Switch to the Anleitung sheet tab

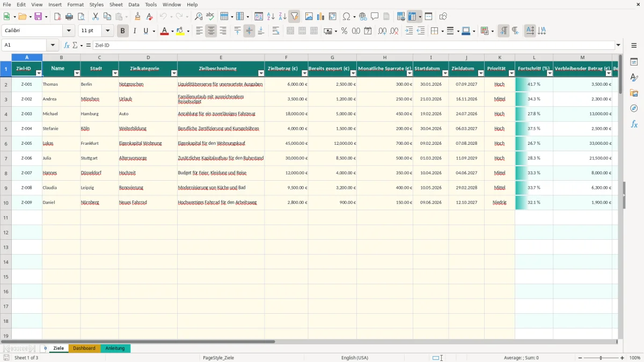(115, 349)
